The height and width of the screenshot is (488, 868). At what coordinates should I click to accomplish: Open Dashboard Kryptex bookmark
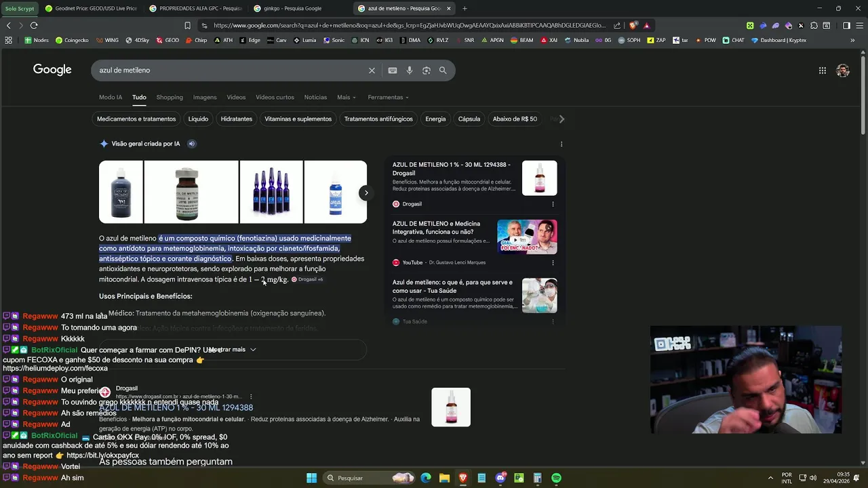pyautogui.click(x=778, y=40)
